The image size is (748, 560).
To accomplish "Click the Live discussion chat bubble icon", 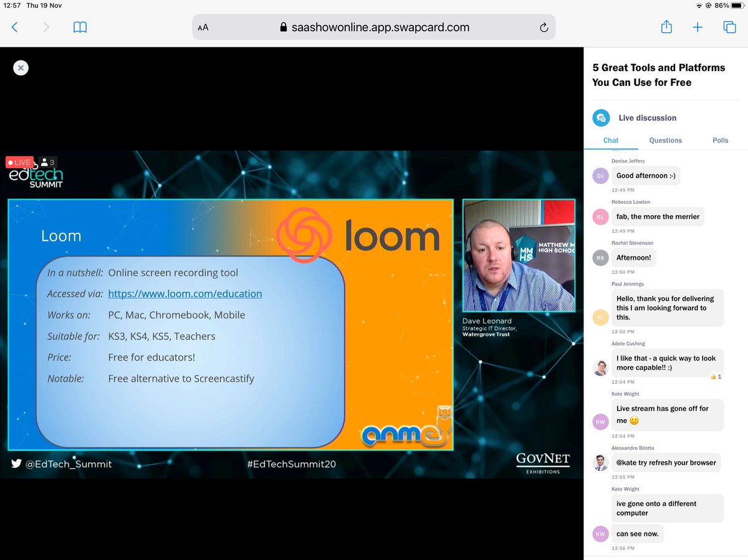I will click(x=601, y=118).
